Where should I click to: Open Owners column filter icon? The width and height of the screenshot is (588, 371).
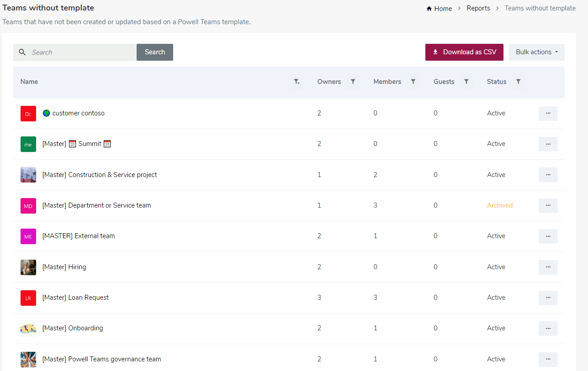[353, 82]
